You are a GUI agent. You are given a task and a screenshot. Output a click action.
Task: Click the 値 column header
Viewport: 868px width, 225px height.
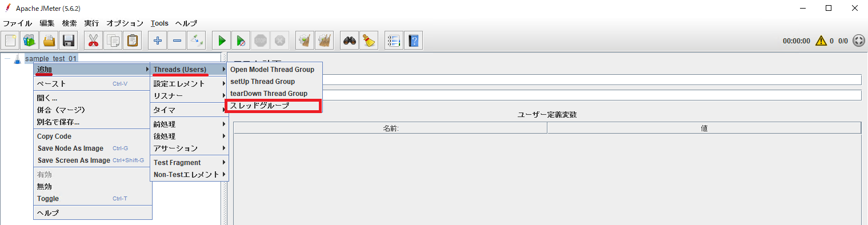click(704, 128)
